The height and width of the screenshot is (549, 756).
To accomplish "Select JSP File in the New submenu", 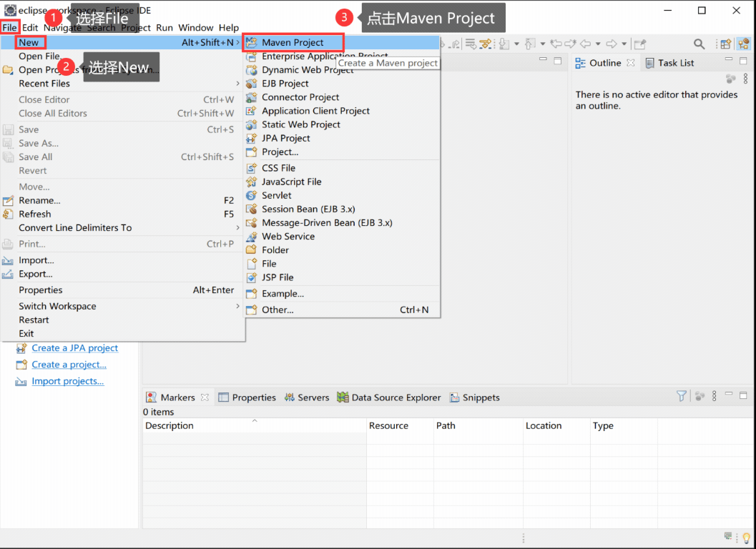I will (x=342, y=277).
